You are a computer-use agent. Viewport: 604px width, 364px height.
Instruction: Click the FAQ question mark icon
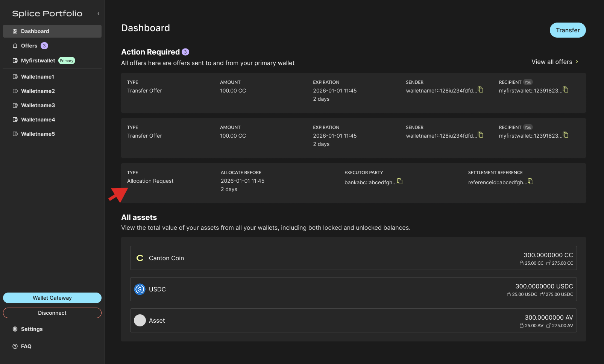(15, 346)
